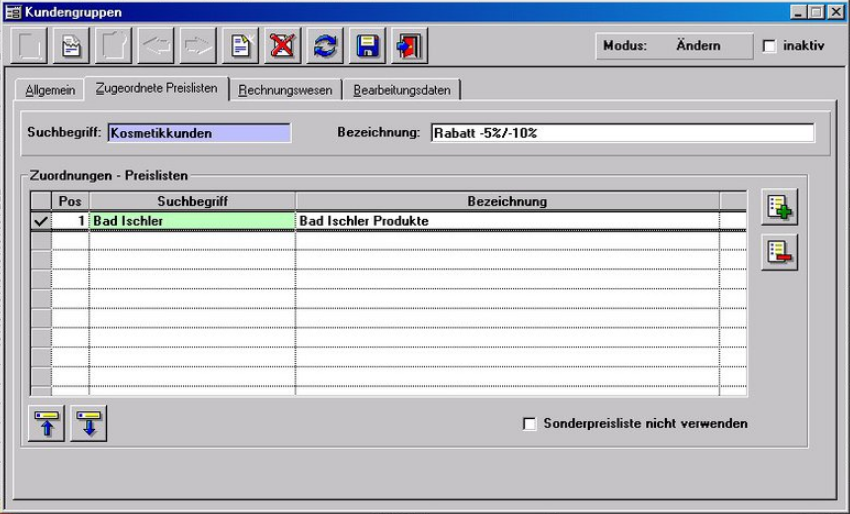The image size is (850, 514).
Task: Remove price list row with red minus
Action: [x=779, y=251]
